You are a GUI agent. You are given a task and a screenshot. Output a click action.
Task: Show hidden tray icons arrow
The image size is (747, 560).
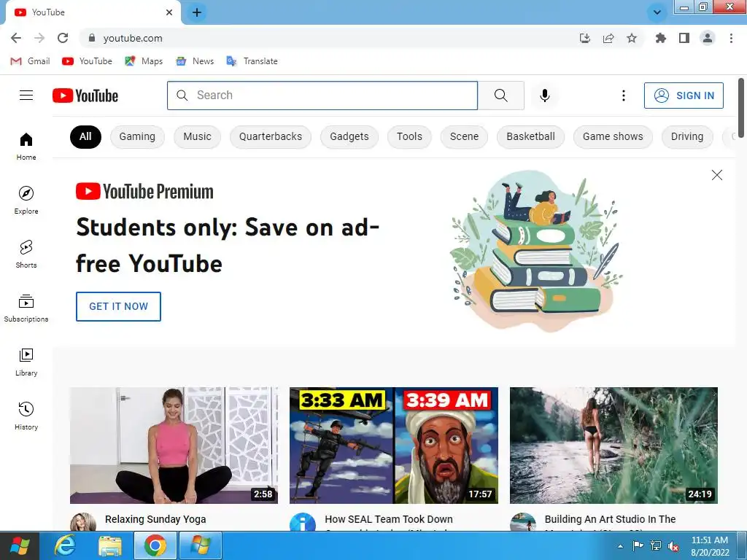tap(620, 546)
